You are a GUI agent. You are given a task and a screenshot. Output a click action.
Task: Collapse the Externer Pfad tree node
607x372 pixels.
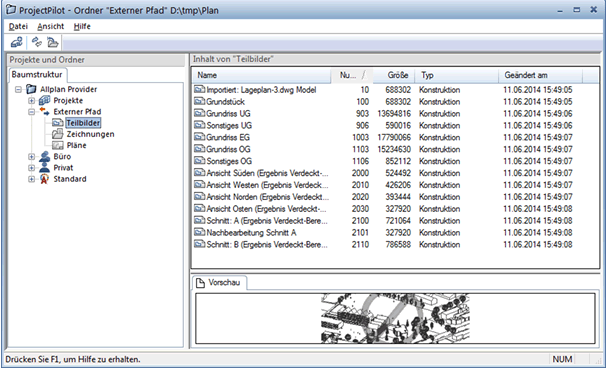31,112
